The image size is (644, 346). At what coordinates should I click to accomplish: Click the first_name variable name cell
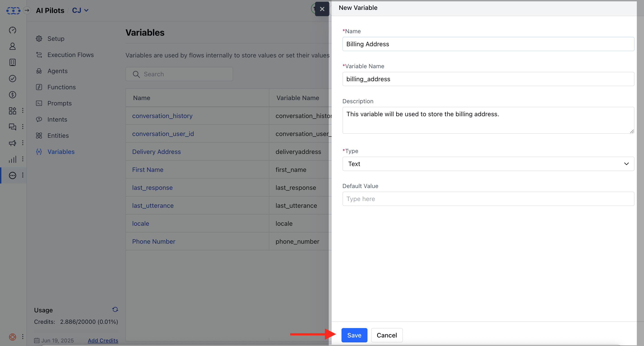[291, 170]
